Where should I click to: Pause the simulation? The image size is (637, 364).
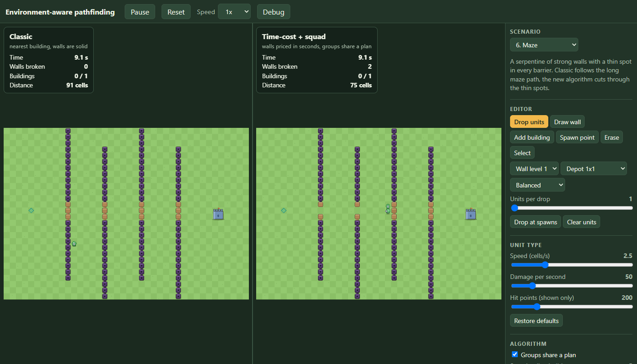click(140, 12)
